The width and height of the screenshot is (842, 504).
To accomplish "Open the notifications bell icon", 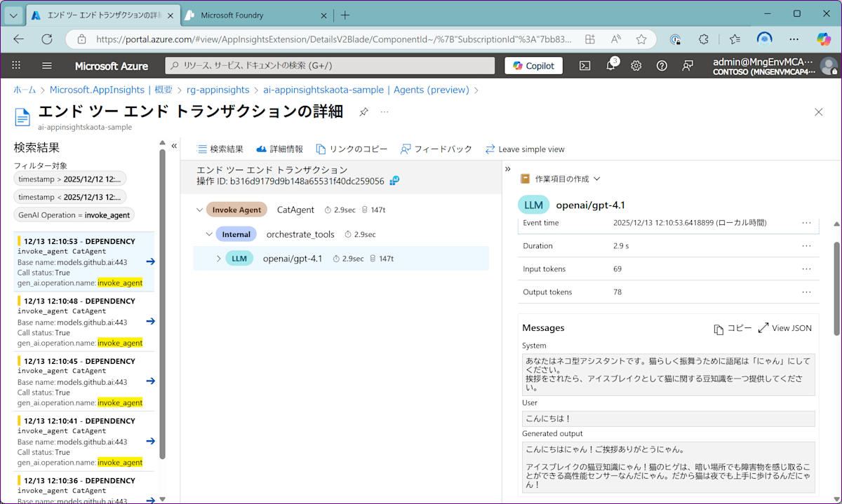I will coord(610,65).
